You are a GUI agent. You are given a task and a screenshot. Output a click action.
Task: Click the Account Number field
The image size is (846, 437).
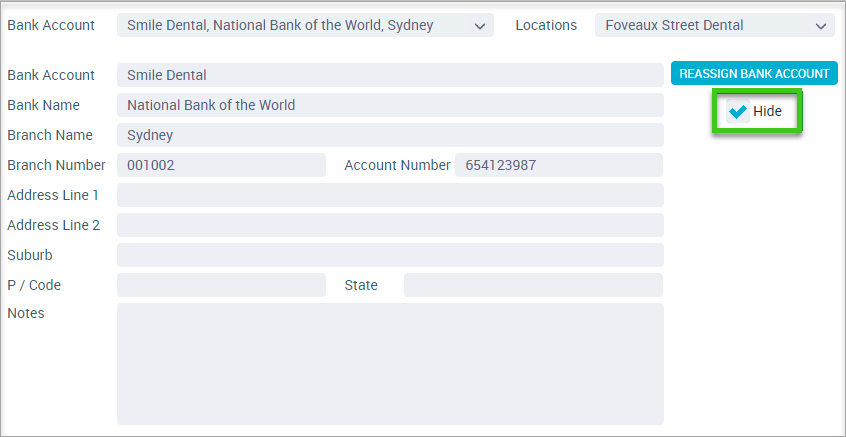[558, 165]
